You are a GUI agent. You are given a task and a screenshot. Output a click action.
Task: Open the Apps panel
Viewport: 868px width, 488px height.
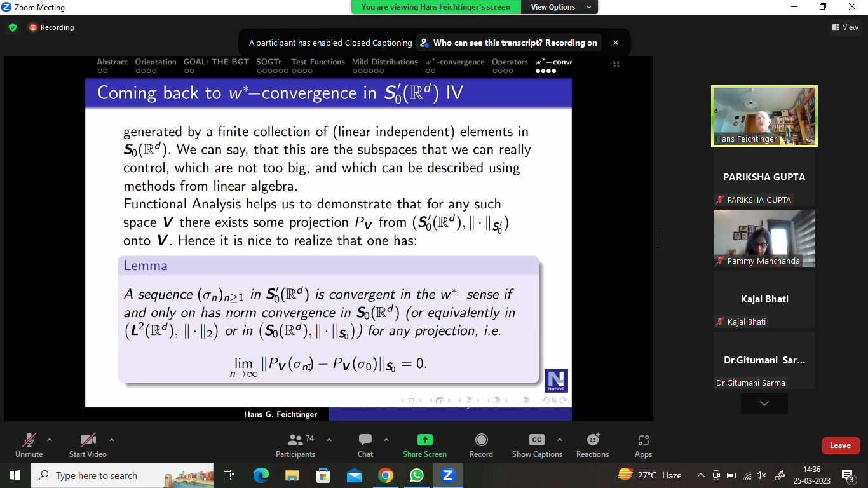click(x=643, y=445)
